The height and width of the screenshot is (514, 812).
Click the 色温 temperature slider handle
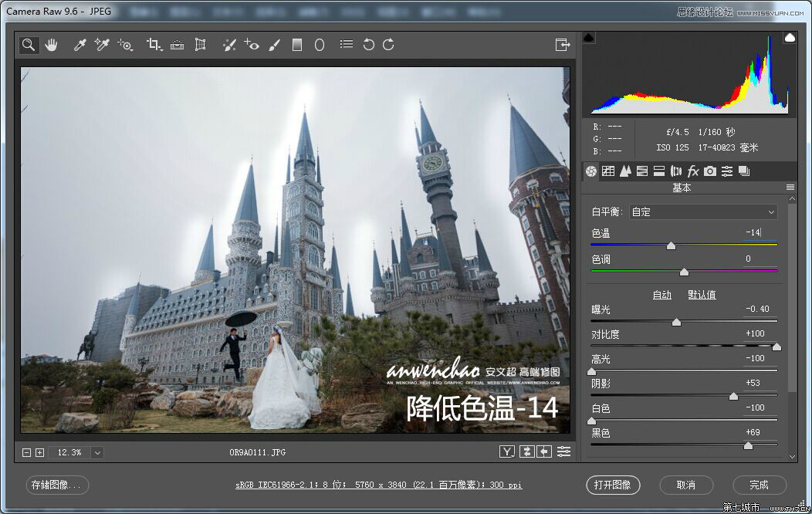(672, 246)
